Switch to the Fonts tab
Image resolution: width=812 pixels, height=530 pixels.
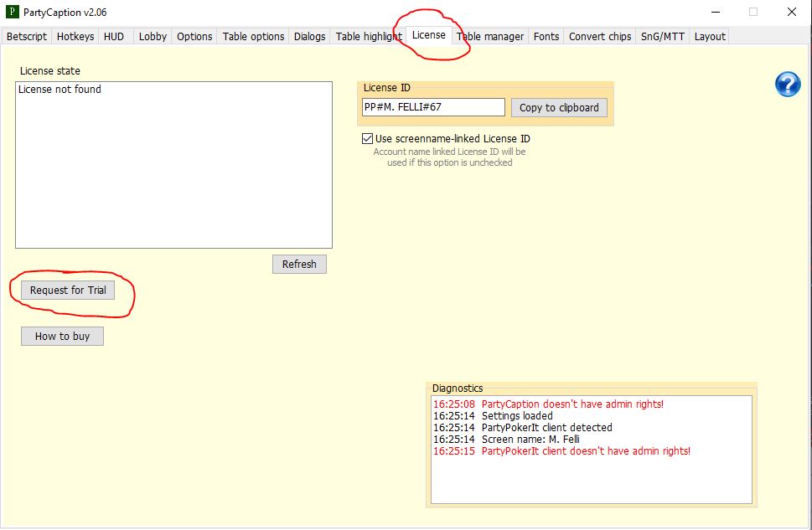click(x=546, y=36)
